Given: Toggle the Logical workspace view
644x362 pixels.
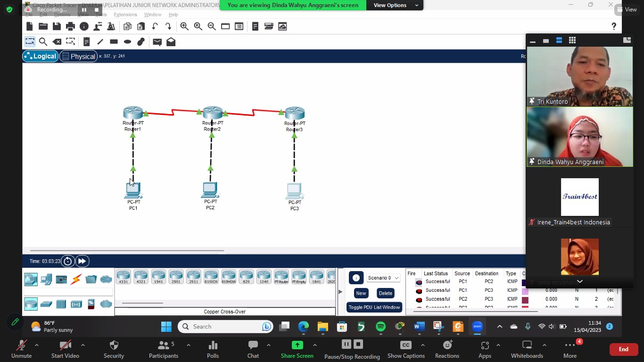Looking at the screenshot, I should pyautogui.click(x=40, y=56).
